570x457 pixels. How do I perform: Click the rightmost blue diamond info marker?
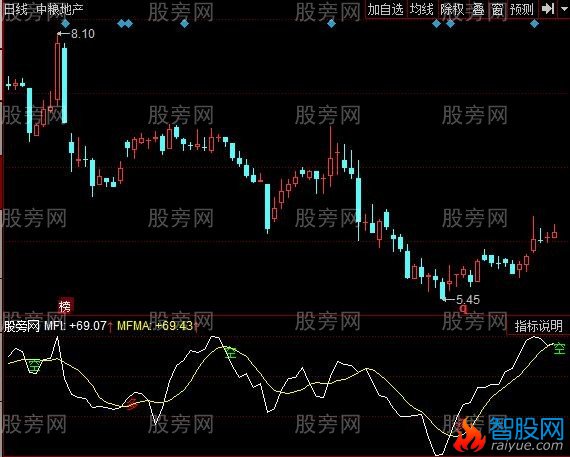(534, 24)
